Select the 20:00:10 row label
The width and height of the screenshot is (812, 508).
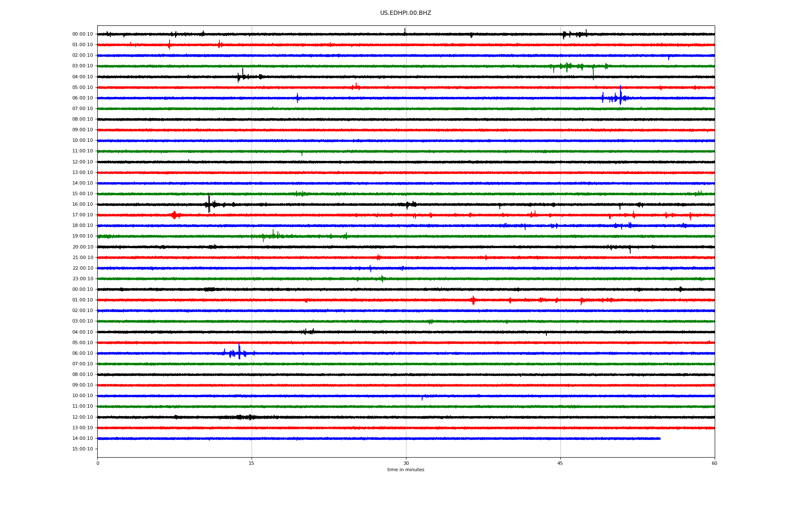tap(82, 247)
